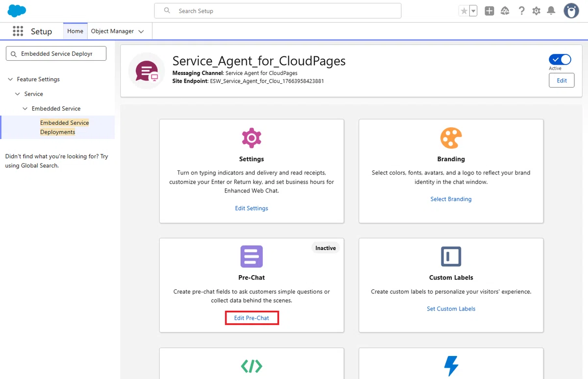Screen dimensions: 588x379
Task: Click the favorites star icon
Action: point(464,11)
